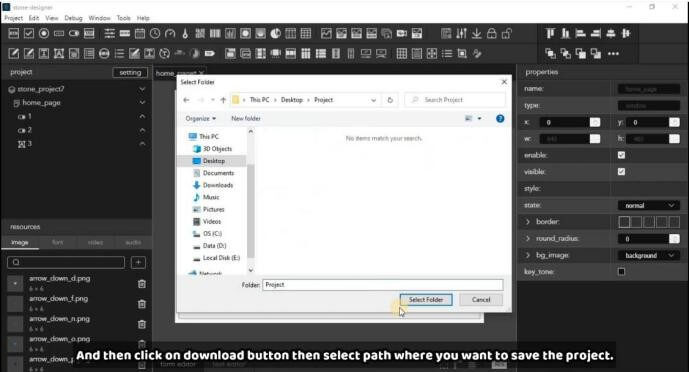Add a new image resource
The width and height of the screenshot is (689, 372).
point(138,262)
